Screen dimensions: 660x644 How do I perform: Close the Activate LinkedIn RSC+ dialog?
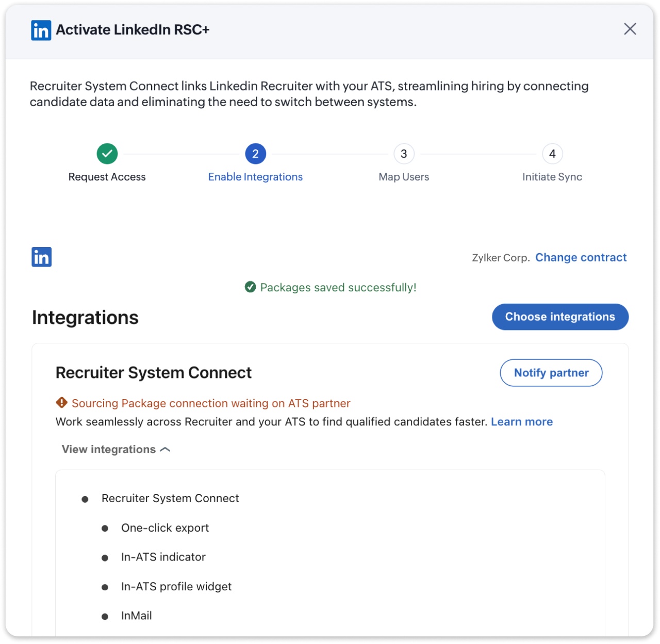pyautogui.click(x=630, y=29)
